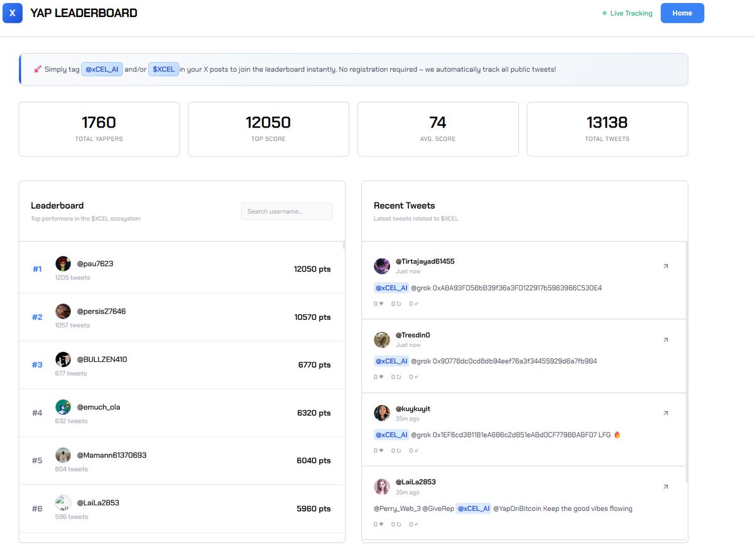This screenshot has height=560, width=754.
Task: Click @Mamann61370693 avatar in leaderboard
Action: (x=63, y=455)
